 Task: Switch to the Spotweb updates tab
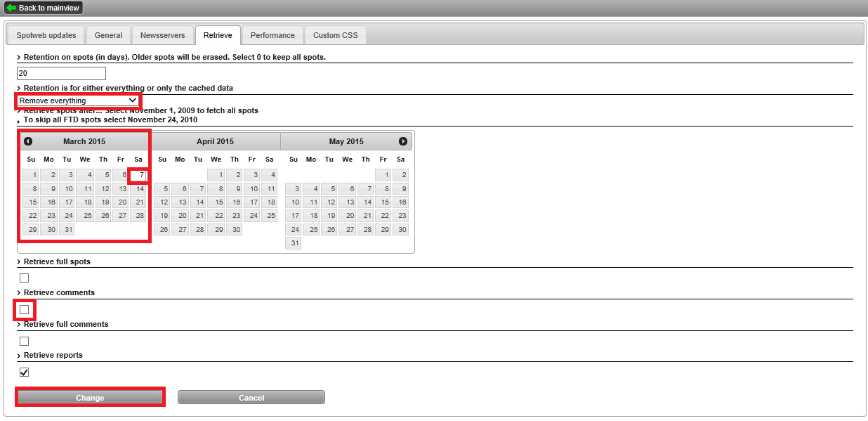click(46, 35)
